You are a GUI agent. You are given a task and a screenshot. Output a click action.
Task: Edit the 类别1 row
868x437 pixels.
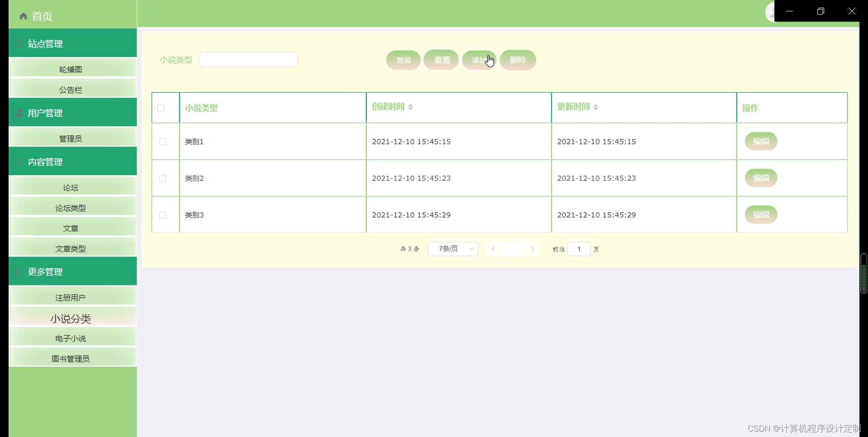[761, 141]
